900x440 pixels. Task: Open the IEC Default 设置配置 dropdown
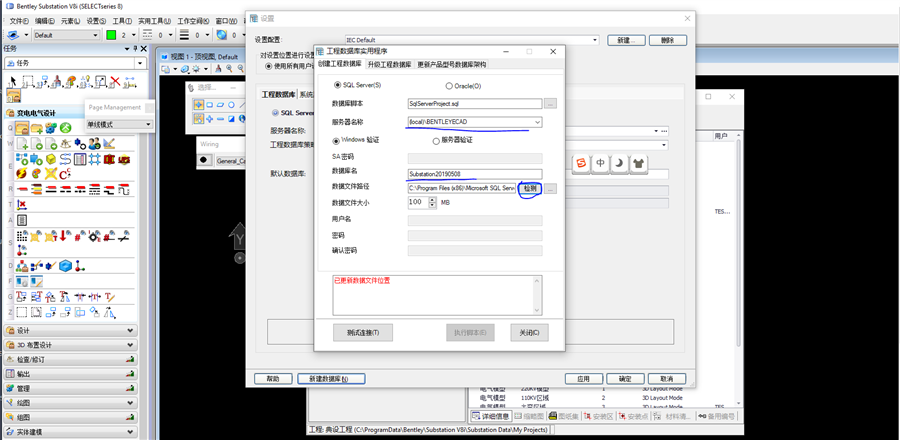(595, 40)
